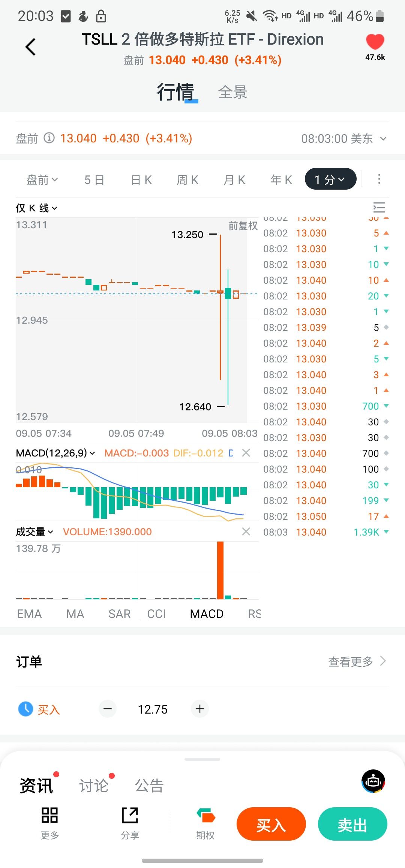
Task: Expand the 成交量 indicator dropdown
Action: pos(34,532)
